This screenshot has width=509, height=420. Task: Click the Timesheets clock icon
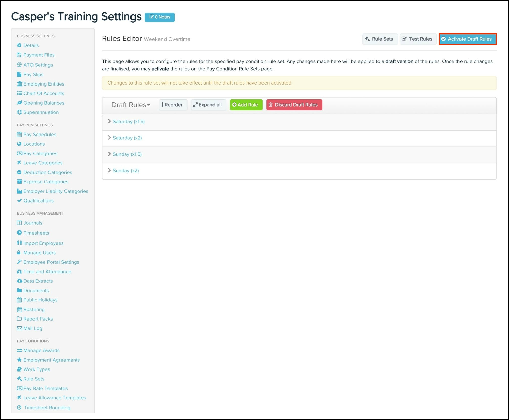tap(19, 233)
